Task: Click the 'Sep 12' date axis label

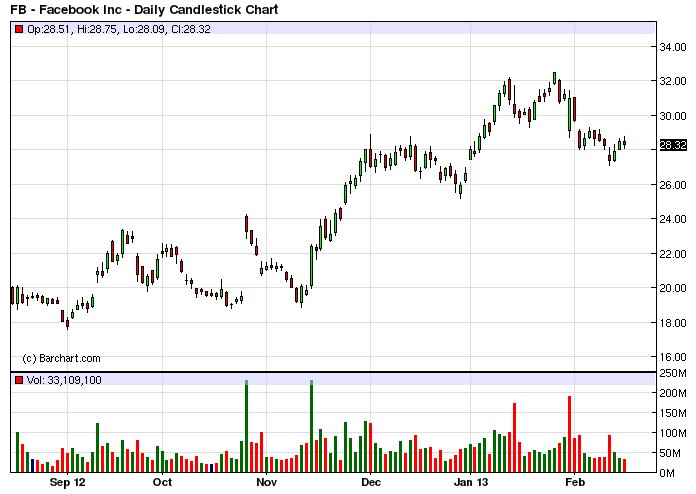Action: [x=67, y=482]
